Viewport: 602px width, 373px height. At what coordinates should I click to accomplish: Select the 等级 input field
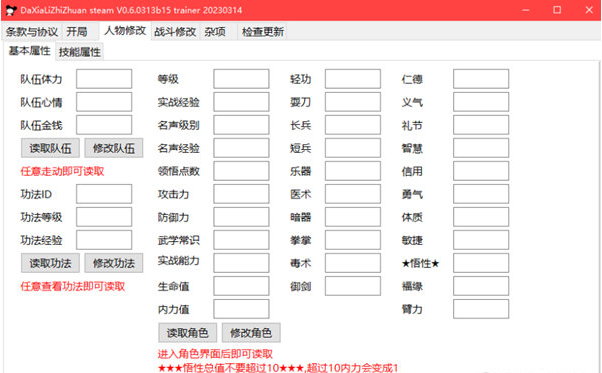pos(241,79)
